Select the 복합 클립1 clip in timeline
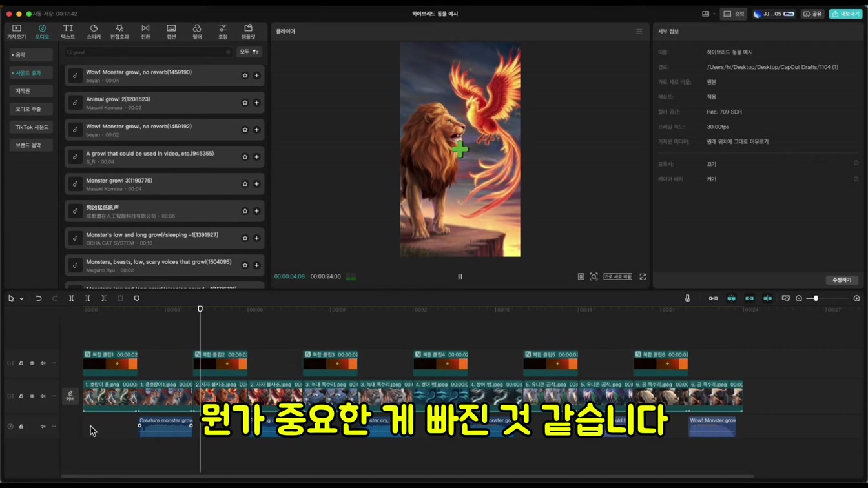This screenshot has height=488, width=868. coord(110,363)
